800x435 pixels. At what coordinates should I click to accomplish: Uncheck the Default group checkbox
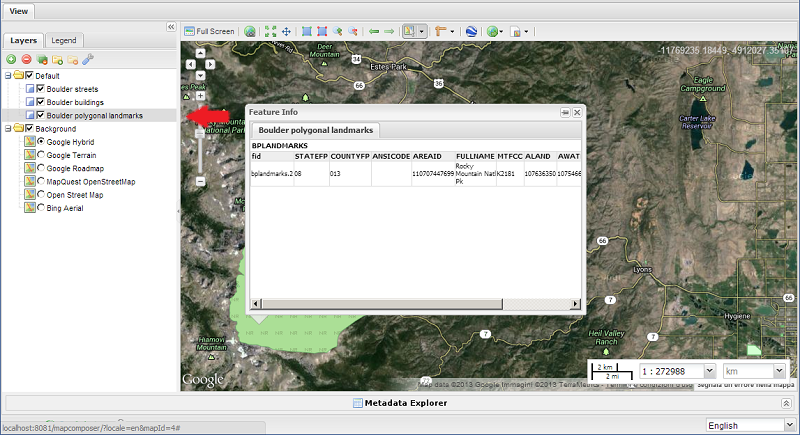click(x=29, y=75)
